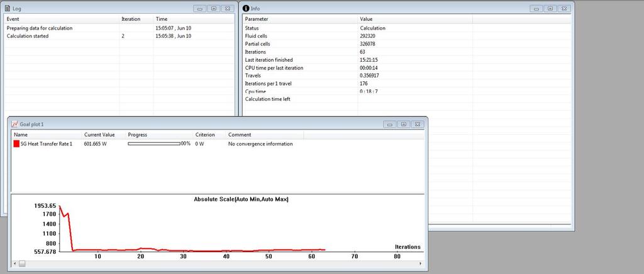Viewport: 644px width, 274px height.
Task: Click the Goal plot 1 title bar text
Action: 31,124
